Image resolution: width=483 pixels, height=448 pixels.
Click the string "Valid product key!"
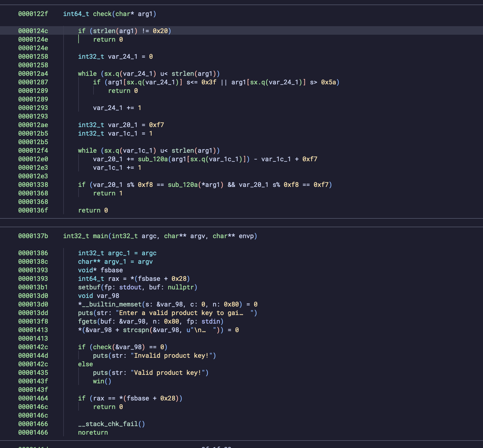click(170, 372)
